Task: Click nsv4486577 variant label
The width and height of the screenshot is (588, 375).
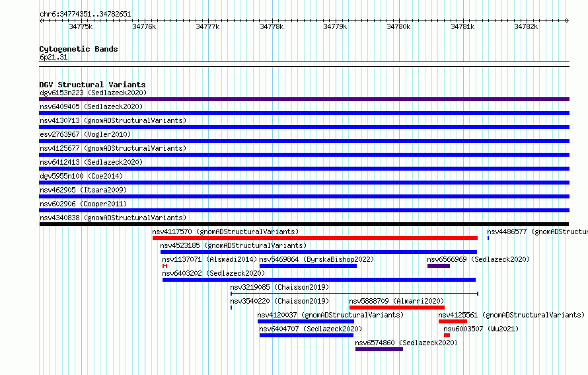Action: point(537,231)
